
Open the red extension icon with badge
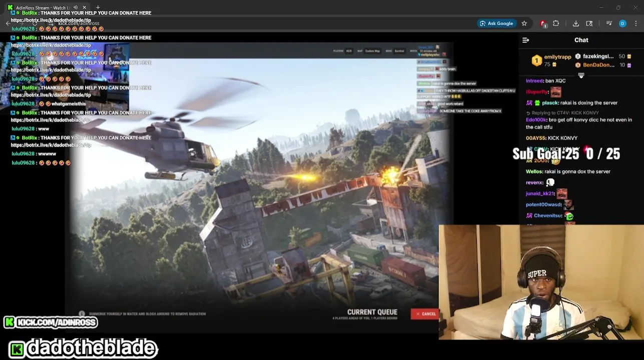543,23
